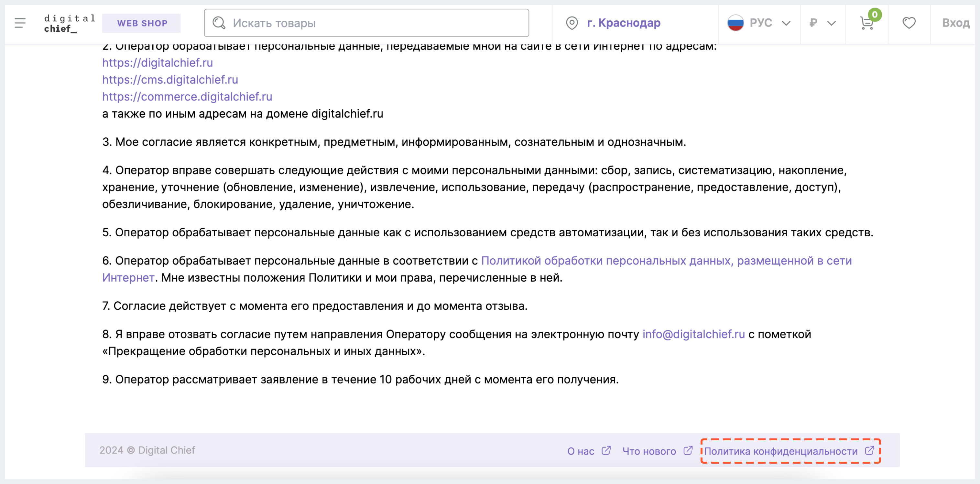Click the cart item count badge
Image resolution: width=980 pixels, height=484 pixels.
[875, 15]
